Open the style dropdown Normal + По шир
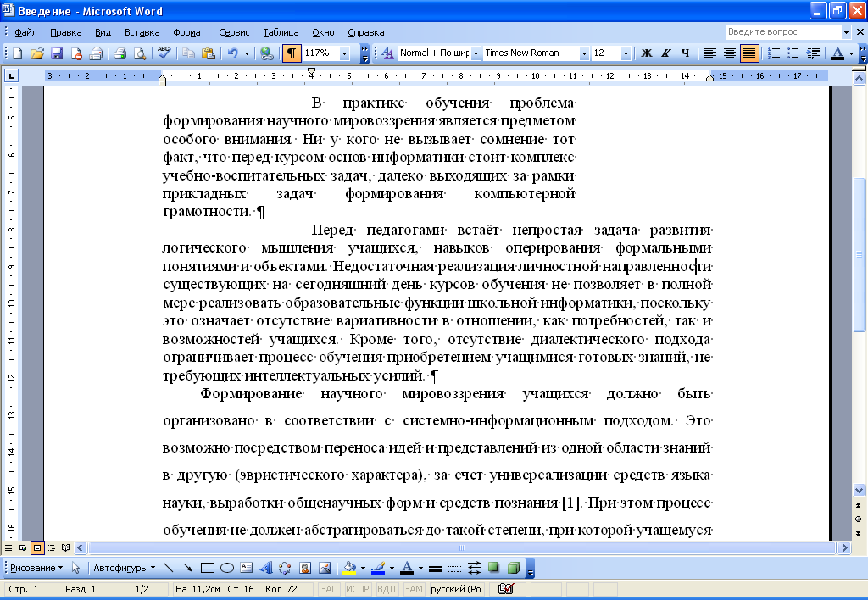Viewport: 868px width, 600px height. [476, 53]
